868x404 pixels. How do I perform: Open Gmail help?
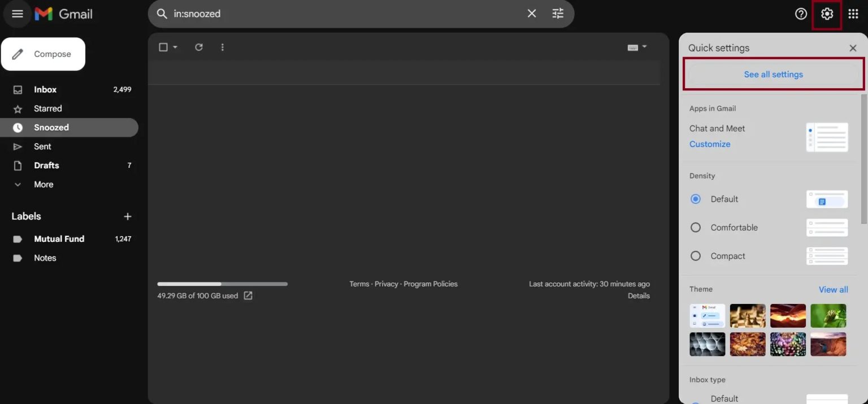(x=801, y=13)
